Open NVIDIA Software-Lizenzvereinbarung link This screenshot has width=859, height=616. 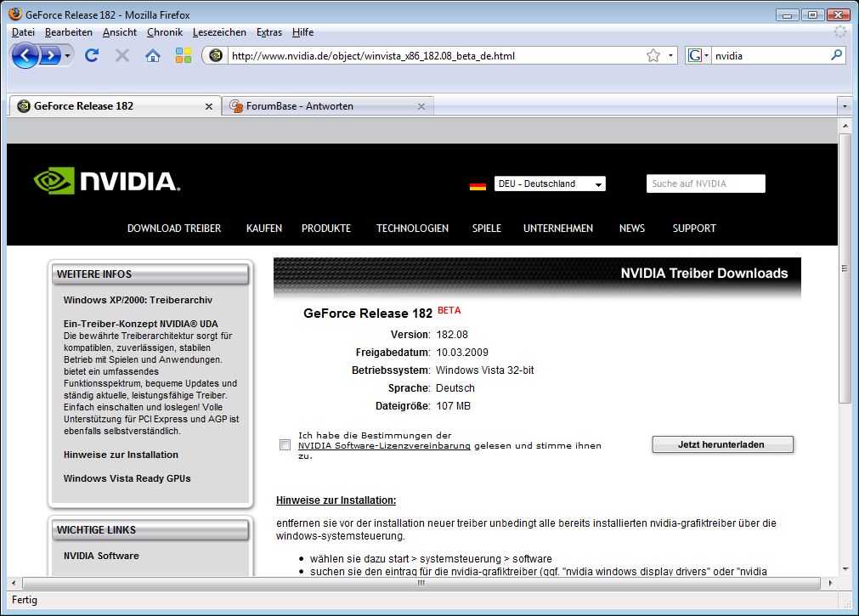point(384,445)
